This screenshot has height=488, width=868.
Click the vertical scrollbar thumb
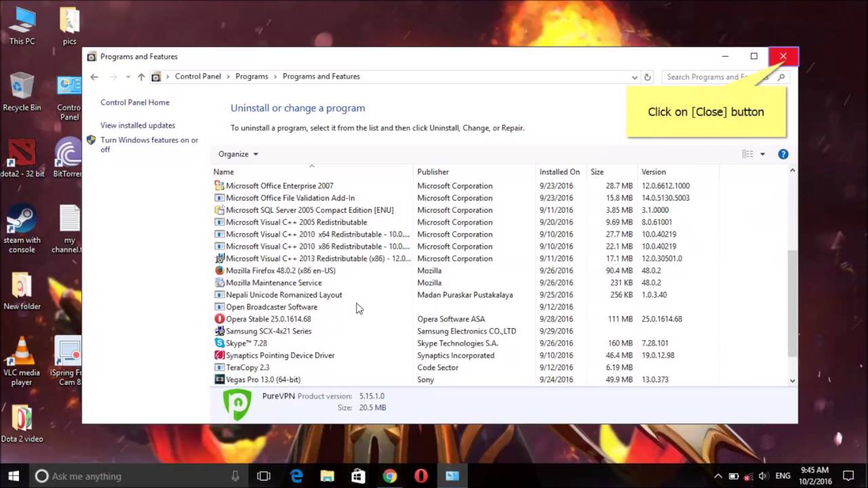(x=792, y=303)
